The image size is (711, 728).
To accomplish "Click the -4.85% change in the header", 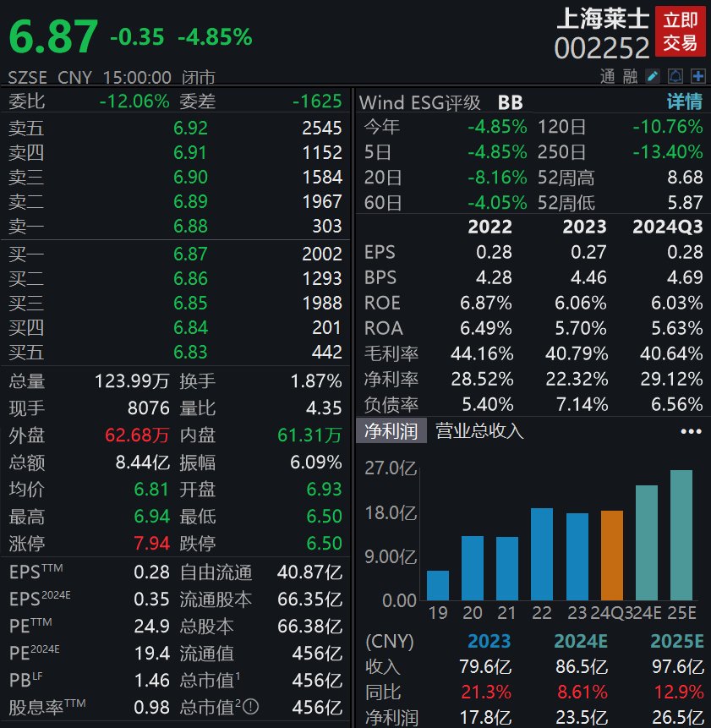I will [216, 37].
